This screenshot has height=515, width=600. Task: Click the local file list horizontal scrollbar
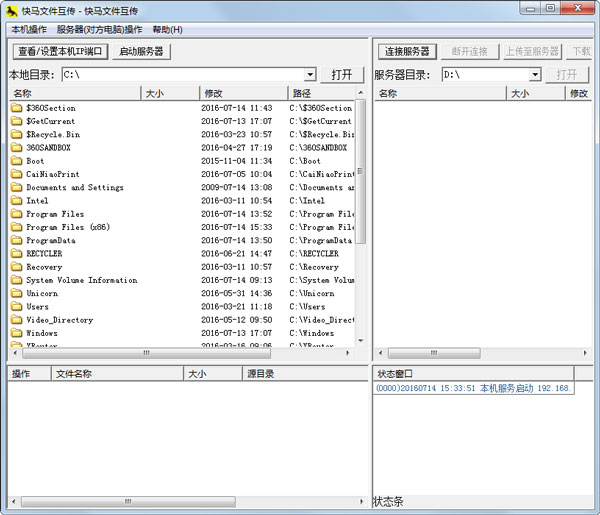coord(180,353)
